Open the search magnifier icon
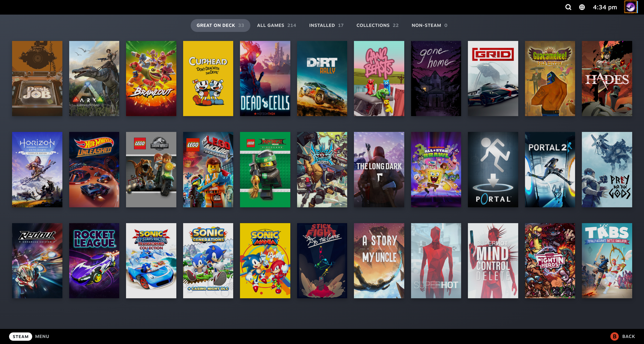Screen dimensions: 644x344 pos(568,7)
